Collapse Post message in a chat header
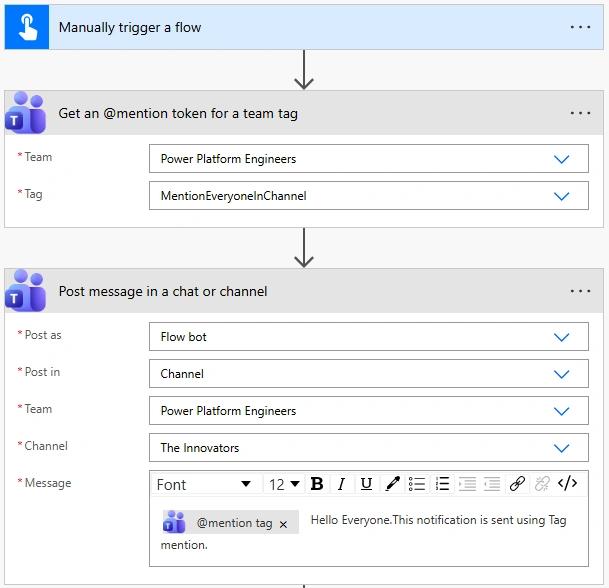609x588 pixels. [304, 291]
